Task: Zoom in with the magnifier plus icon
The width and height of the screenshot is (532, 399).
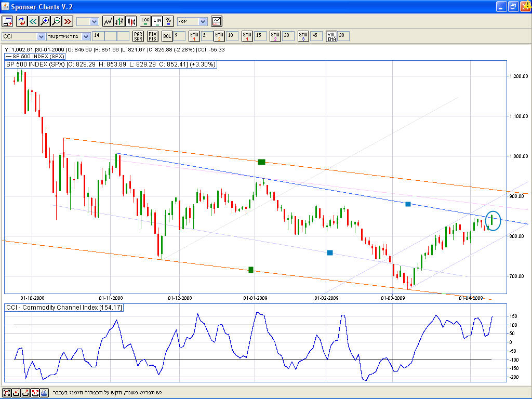Action: pos(45,21)
